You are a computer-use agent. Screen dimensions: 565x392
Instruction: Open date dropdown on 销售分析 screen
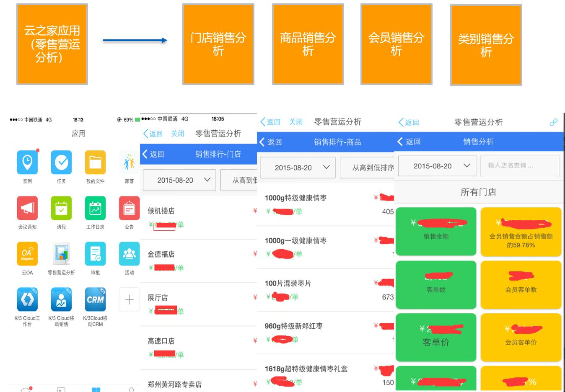pyautogui.click(x=437, y=166)
